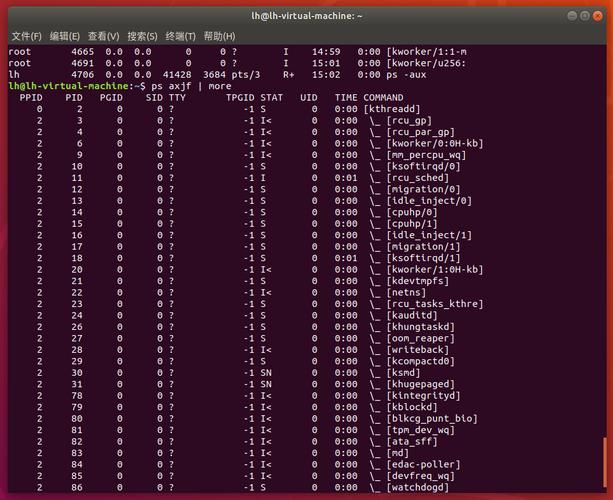Click the [idle_inject/0] entry
The height and width of the screenshot is (500, 613).
(x=429, y=201)
